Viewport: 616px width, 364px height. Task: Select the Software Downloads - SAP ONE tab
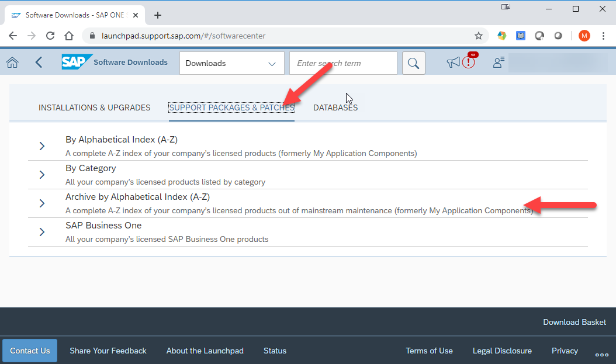75,15
